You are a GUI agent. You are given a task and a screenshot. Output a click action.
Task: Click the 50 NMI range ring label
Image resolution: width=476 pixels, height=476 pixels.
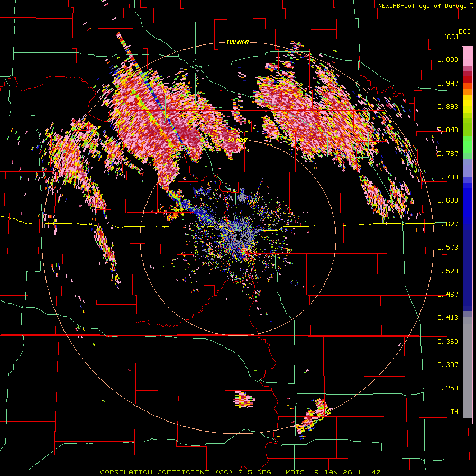pos(237,140)
